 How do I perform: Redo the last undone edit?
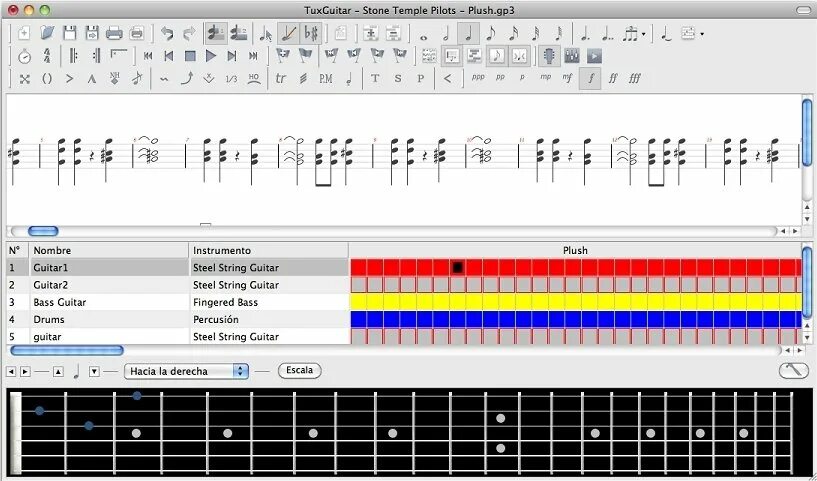pyautogui.click(x=189, y=33)
